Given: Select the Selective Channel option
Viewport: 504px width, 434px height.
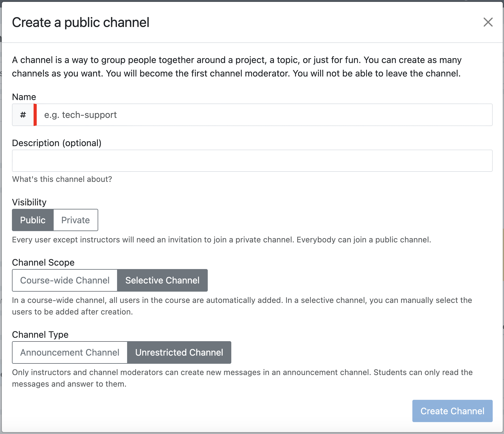Looking at the screenshot, I should 162,280.
